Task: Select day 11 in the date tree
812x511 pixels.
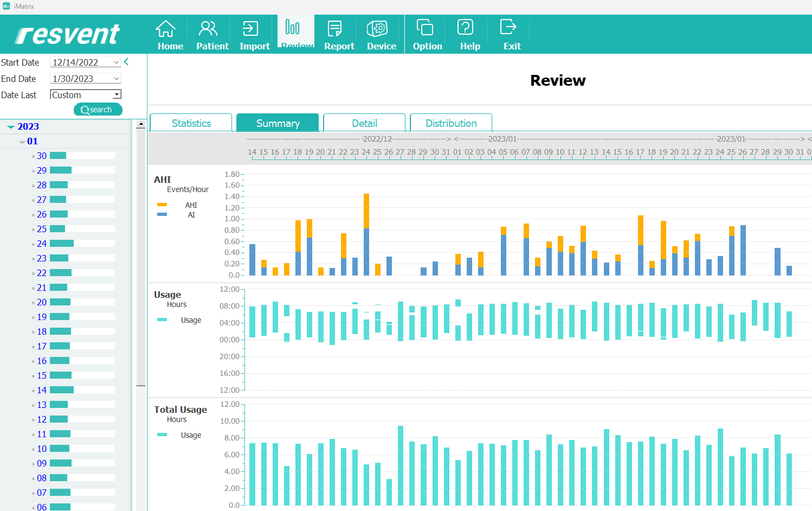Action: pos(42,434)
